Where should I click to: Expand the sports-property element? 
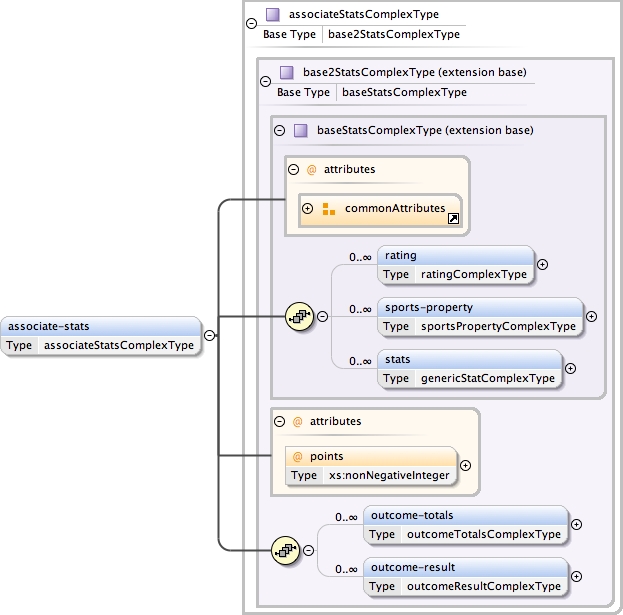tap(591, 317)
